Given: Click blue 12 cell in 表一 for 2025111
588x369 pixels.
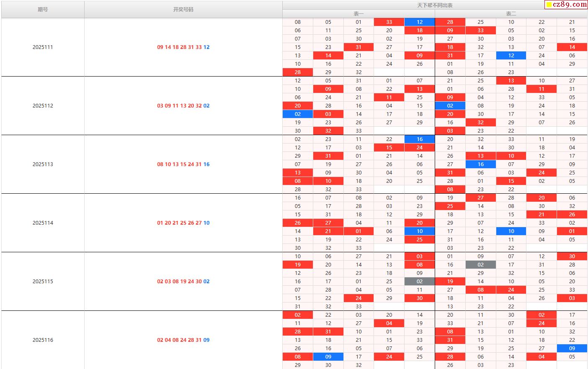Looking at the screenshot, I should (x=420, y=22).
